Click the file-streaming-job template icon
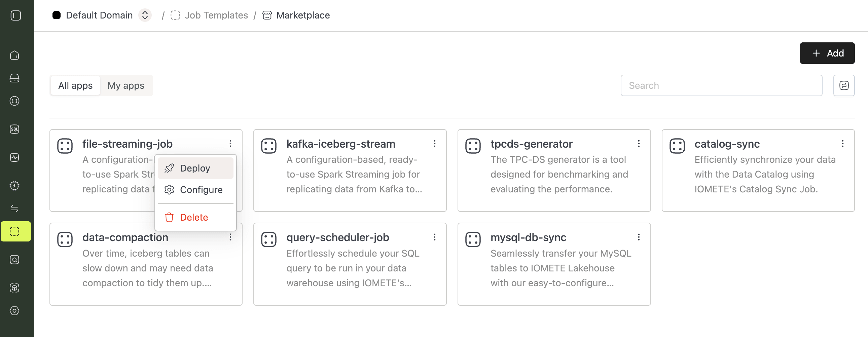This screenshot has width=868, height=337. [x=65, y=146]
